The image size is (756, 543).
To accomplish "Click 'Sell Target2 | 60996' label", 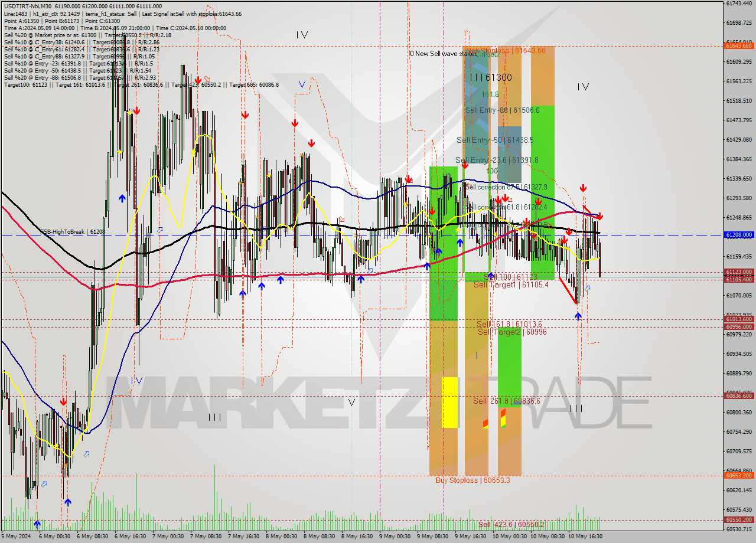I will click(x=512, y=332).
